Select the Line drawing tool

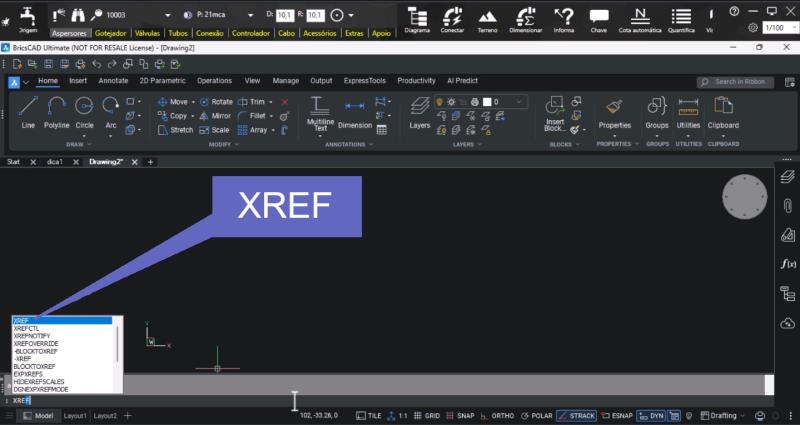[x=28, y=112]
